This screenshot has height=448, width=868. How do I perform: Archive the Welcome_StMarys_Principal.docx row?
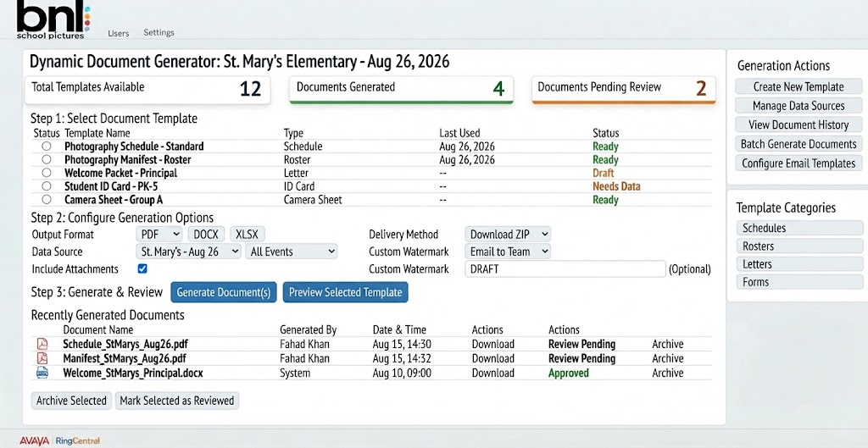(x=668, y=373)
